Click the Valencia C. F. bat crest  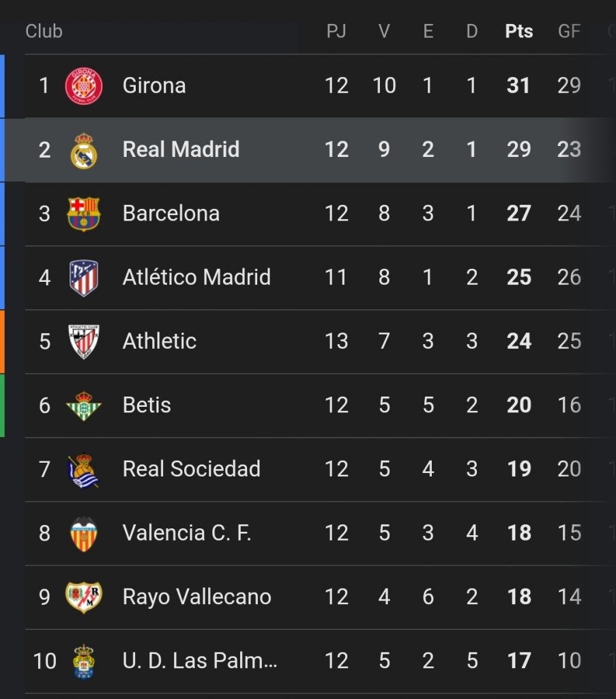[x=84, y=534]
